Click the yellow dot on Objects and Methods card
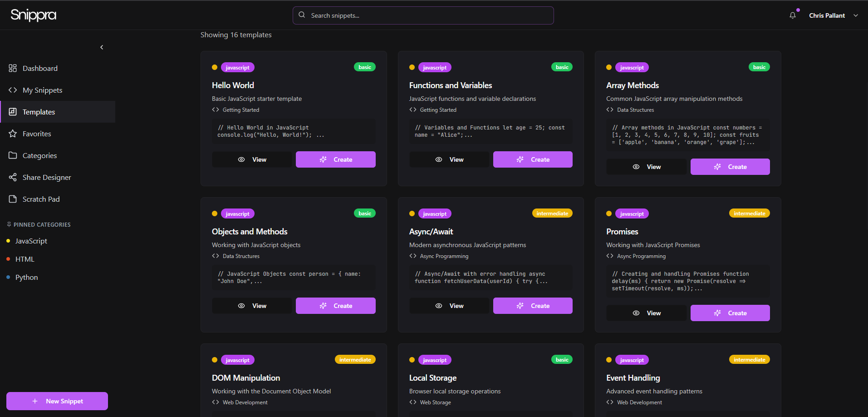The height and width of the screenshot is (417, 868). tap(215, 213)
